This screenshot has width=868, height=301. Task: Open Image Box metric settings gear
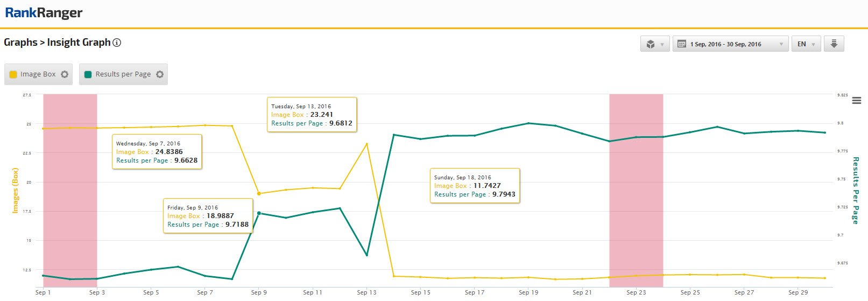[x=65, y=74]
